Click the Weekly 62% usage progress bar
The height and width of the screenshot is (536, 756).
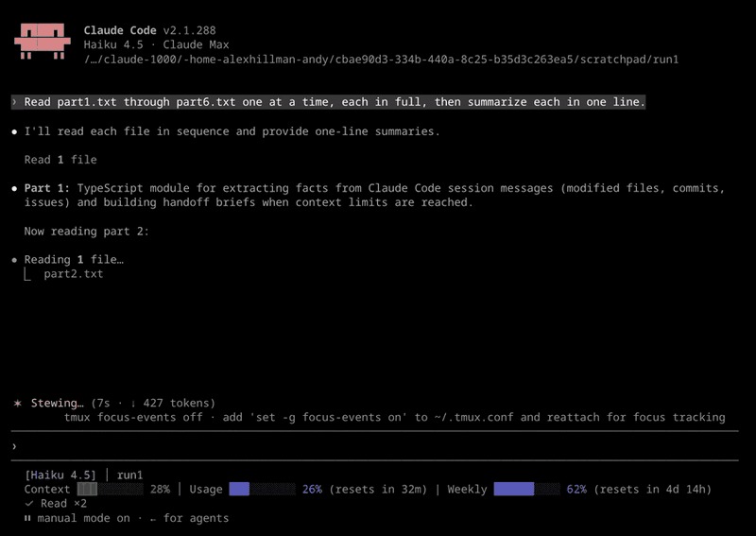[526, 489]
